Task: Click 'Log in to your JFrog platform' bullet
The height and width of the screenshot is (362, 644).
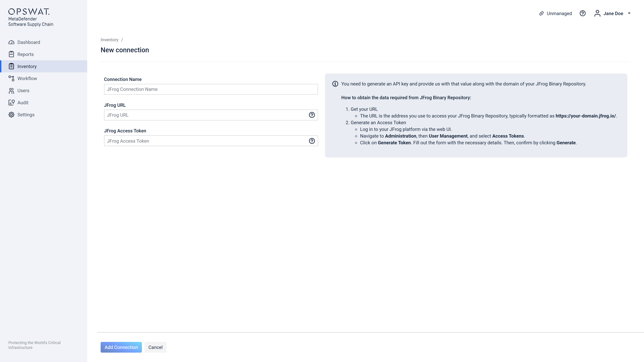Action: pos(406,129)
